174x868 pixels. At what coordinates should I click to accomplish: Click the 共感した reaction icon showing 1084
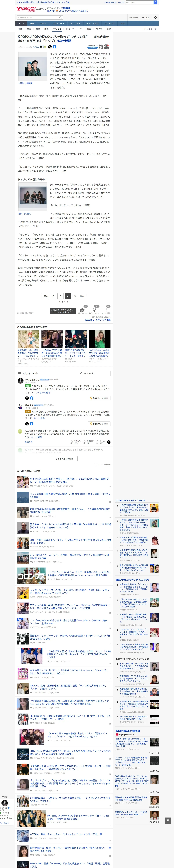click(71, 442)
